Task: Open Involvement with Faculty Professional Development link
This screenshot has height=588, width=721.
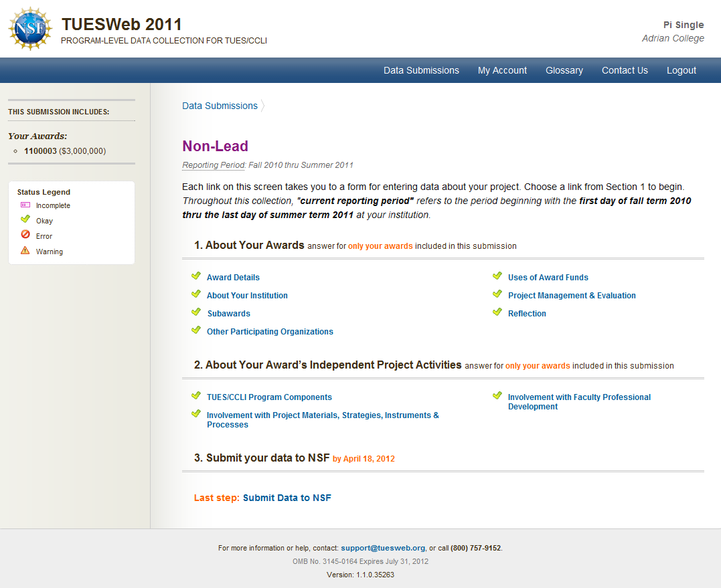Action: pos(579,402)
